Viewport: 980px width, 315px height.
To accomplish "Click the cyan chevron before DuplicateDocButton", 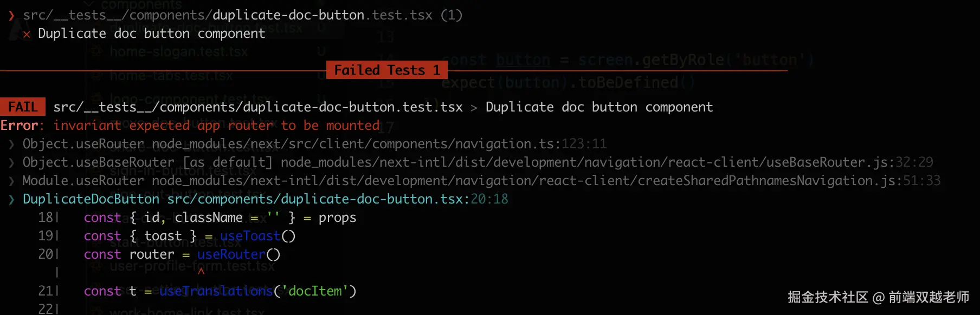I will point(11,200).
